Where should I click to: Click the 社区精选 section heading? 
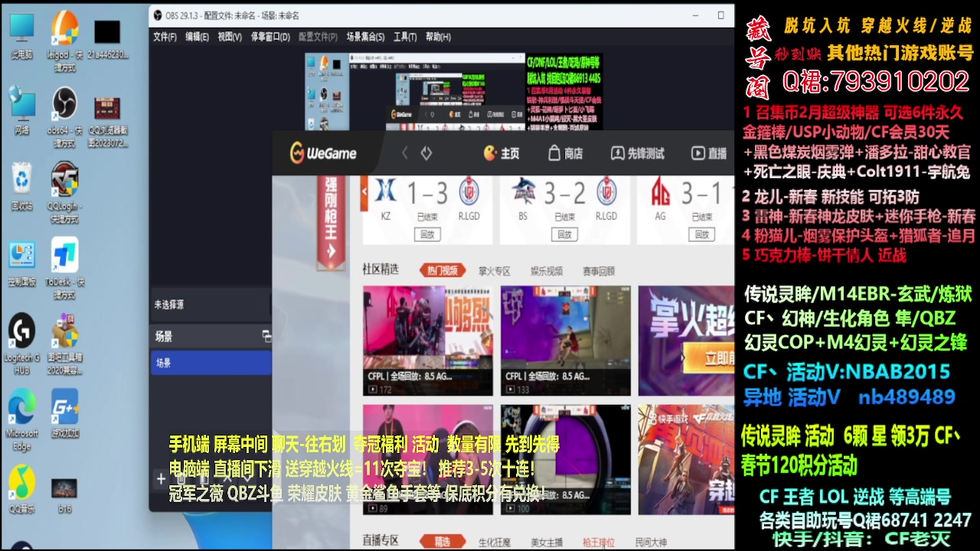click(381, 269)
